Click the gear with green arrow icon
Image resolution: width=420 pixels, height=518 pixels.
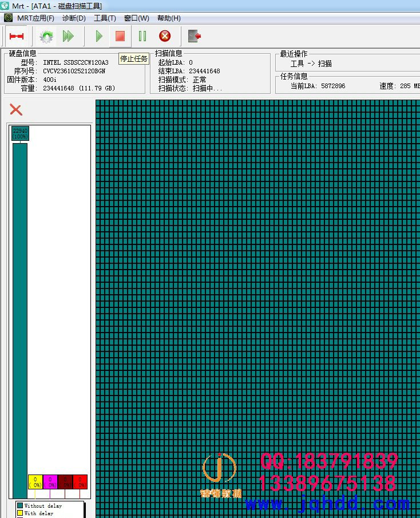point(46,36)
